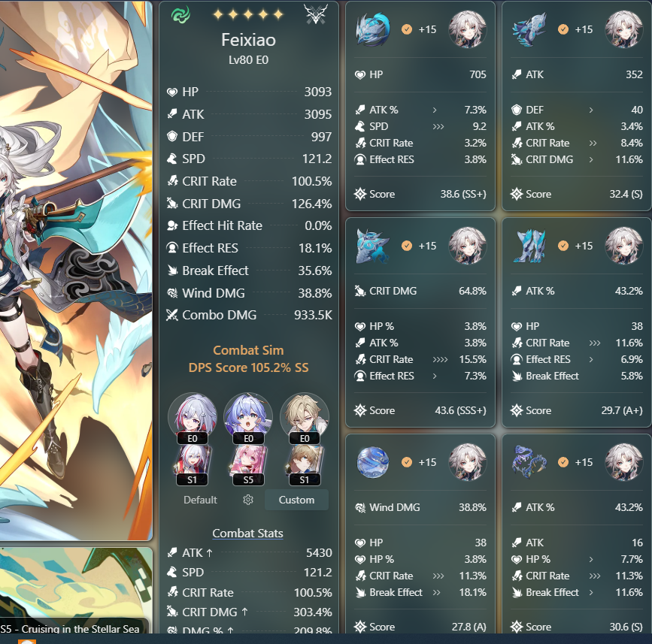652x644 pixels.
Task: Click the link rope relic icon
Action: coord(529,462)
